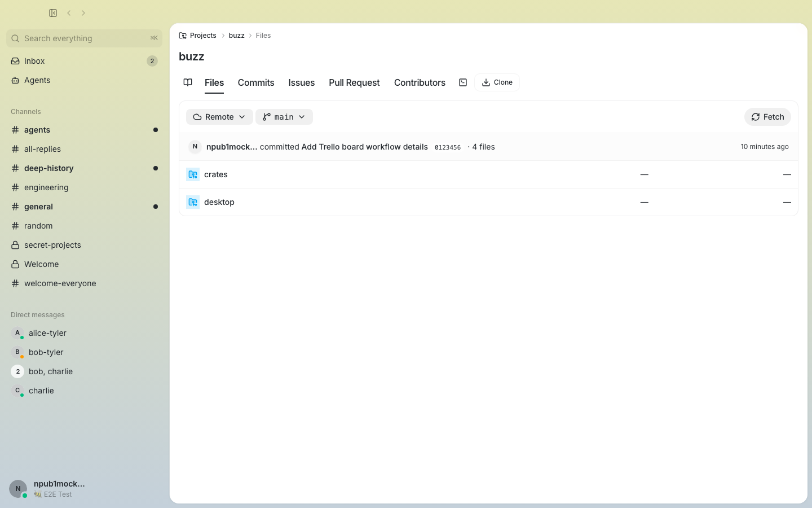Click the Fetch button
The height and width of the screenshot is (508, 812).
[x=767, y=117]
